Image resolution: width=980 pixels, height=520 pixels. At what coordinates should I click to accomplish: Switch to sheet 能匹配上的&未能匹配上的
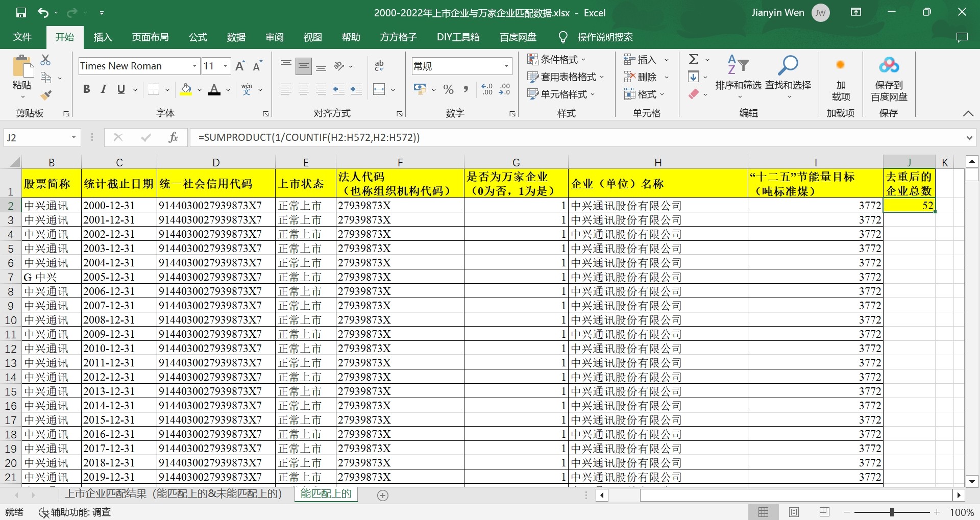(x=174, y=494)
